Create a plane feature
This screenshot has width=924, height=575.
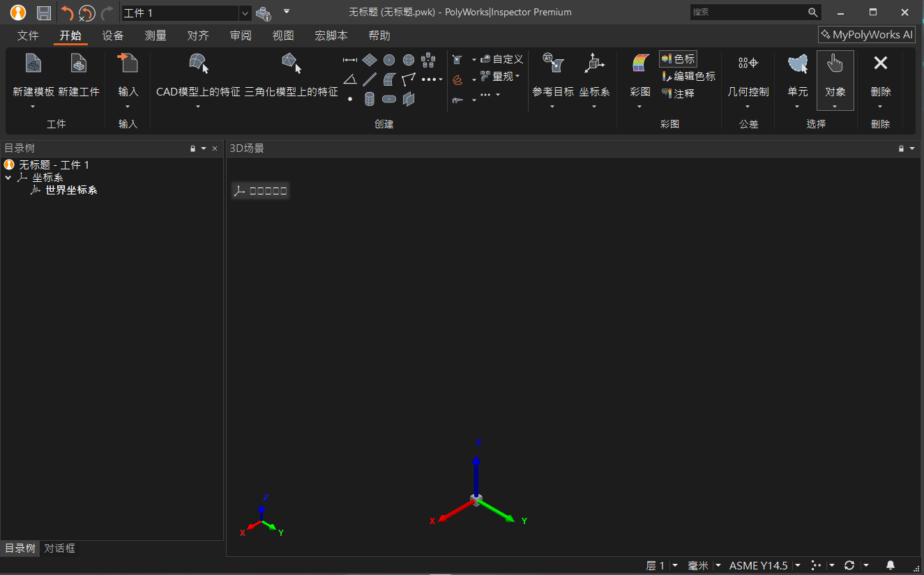370,60
